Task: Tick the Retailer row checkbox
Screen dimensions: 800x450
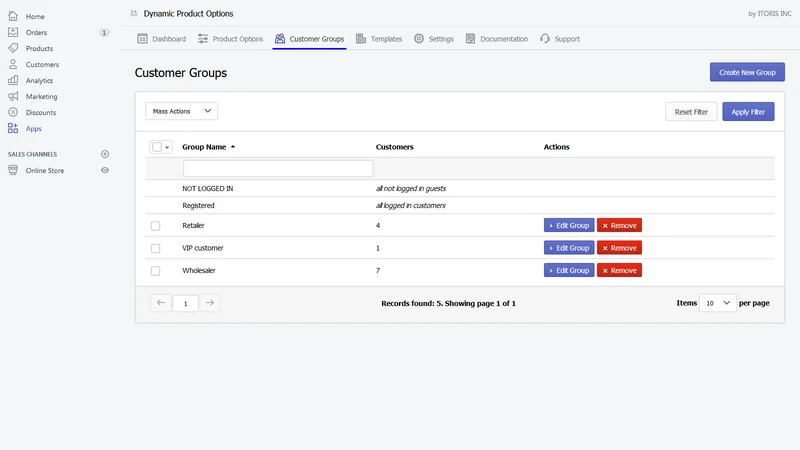Action: 156,226
